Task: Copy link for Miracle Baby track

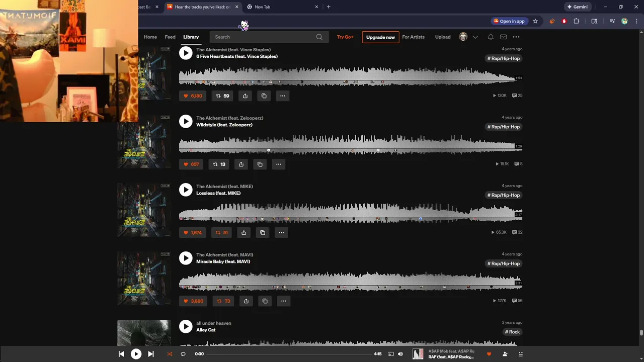Action: click(265, 301)
